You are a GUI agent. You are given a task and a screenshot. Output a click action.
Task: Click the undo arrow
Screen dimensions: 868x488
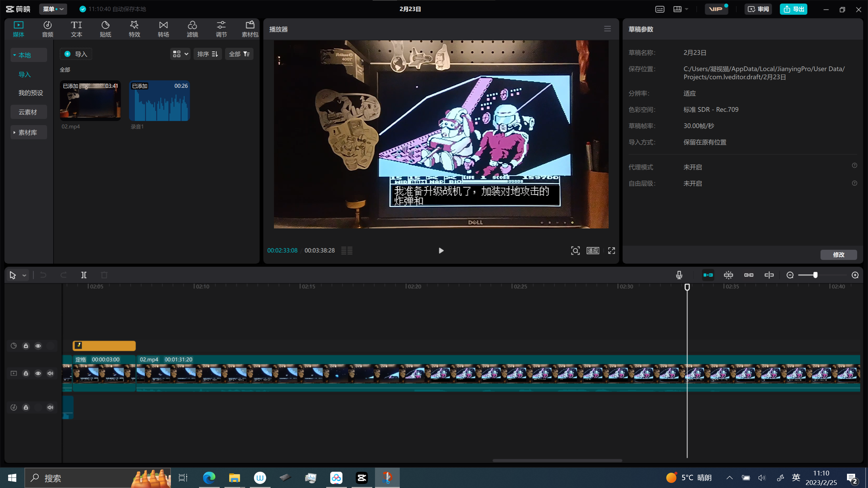[43, 275]
